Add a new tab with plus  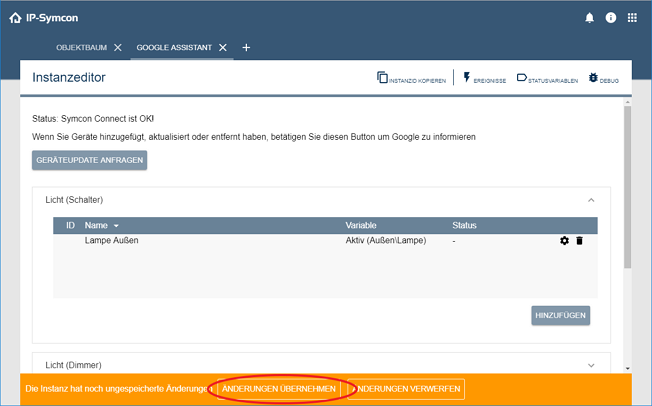(x=247, y=47)
